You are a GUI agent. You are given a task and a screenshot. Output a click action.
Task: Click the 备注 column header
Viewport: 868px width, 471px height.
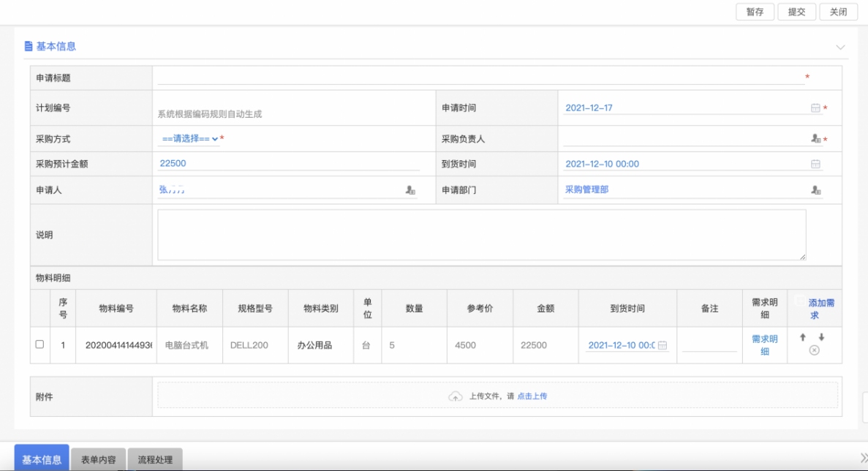pos(709,309)
